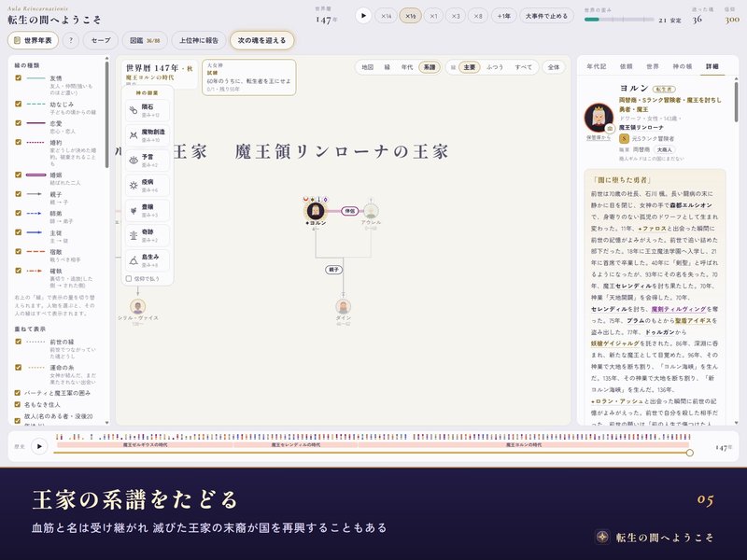Uncheck the 友情 friendship bond checkbox

click(18, 77)
